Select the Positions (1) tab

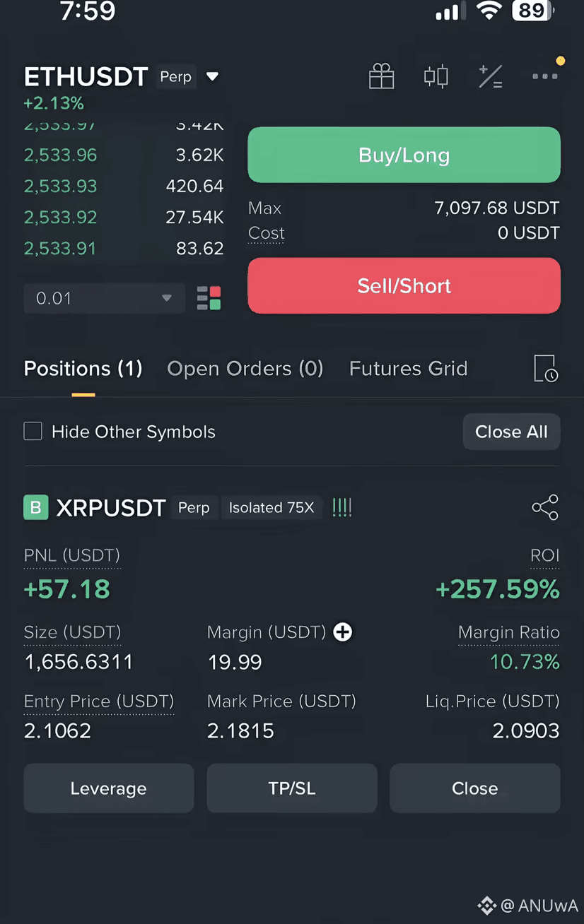[83, 369]
